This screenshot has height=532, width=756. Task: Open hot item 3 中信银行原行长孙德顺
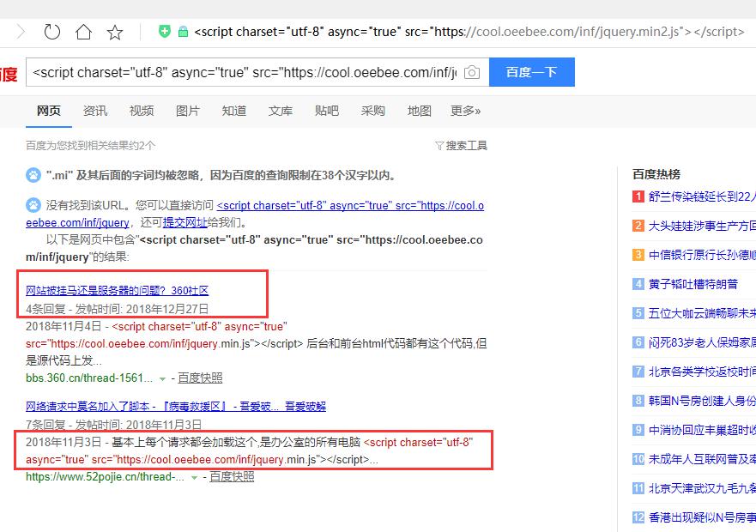pyautogui.click(x=702, y=255)
